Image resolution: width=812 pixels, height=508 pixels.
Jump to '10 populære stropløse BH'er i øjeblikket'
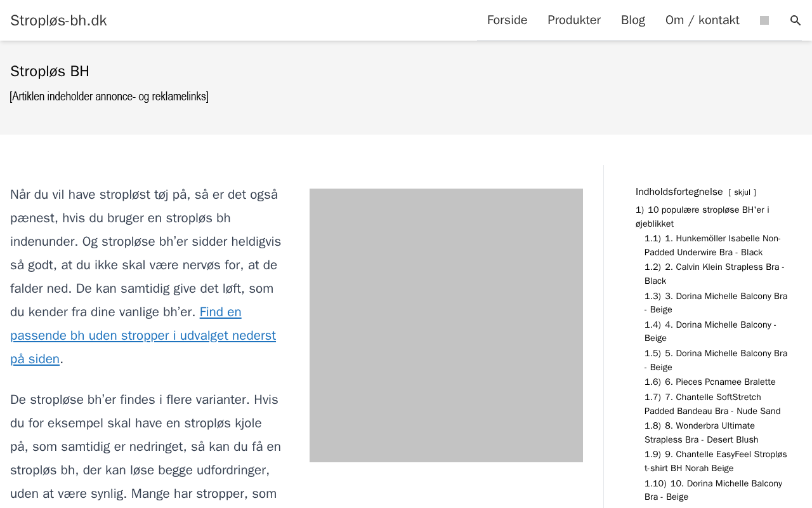pyautogui.click(x=702, y=217)
